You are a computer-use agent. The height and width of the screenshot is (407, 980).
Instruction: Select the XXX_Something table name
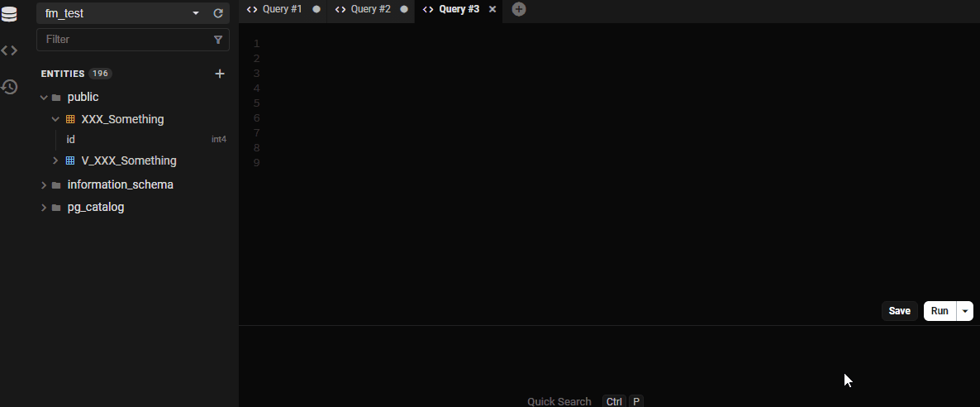point(122,119)
